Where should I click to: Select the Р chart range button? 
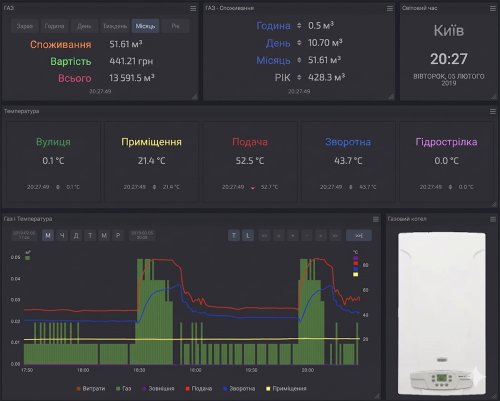(x=118, y=236)
